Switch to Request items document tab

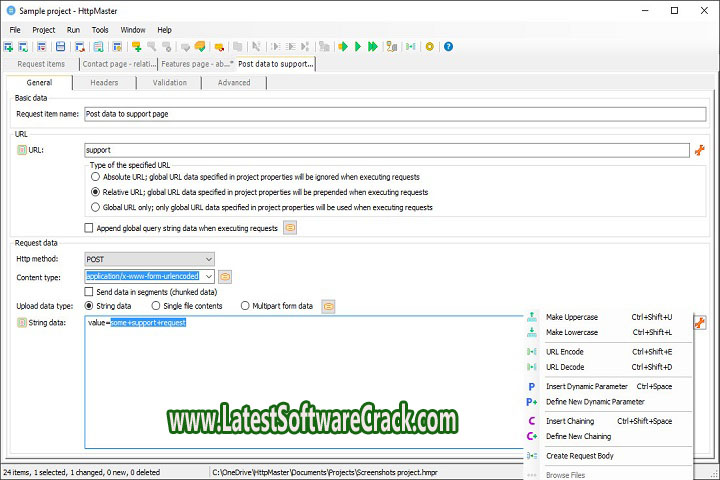coord(41,64)
